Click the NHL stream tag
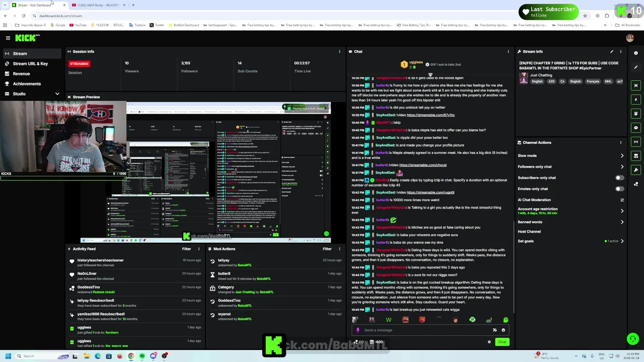 608,81
